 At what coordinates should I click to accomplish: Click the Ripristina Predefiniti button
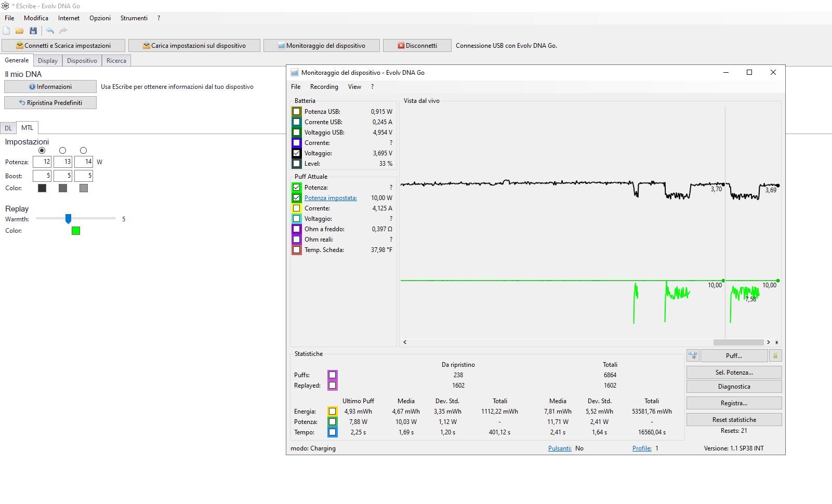pos(50,103)
